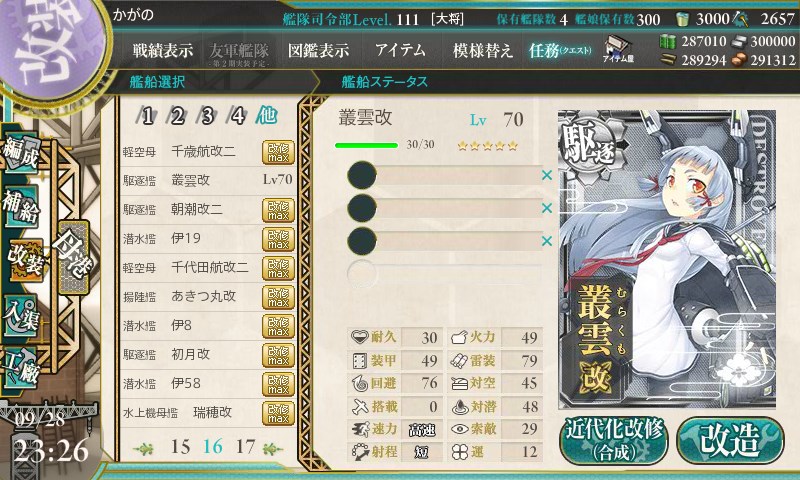Open the 入渠 docking repair icon
Viewport: 800px width, 480px height.
pyautogui.click(x=21, y=315)
